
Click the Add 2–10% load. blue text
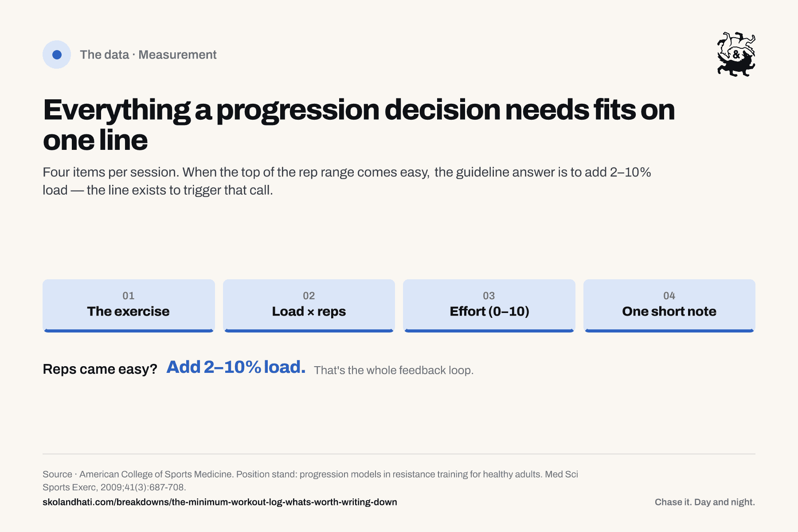point(236,367)
